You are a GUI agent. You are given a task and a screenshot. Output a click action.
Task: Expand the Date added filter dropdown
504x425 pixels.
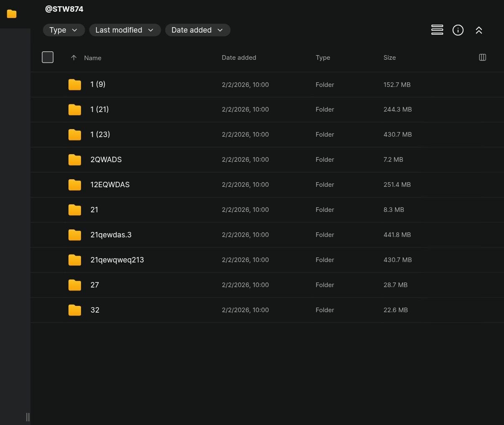(198, 30)
